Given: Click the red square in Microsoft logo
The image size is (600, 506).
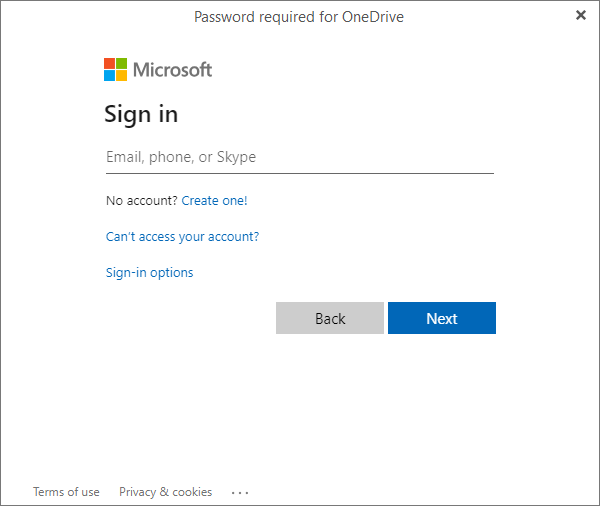Looking at the screenshot, I should tap(110, 63).
